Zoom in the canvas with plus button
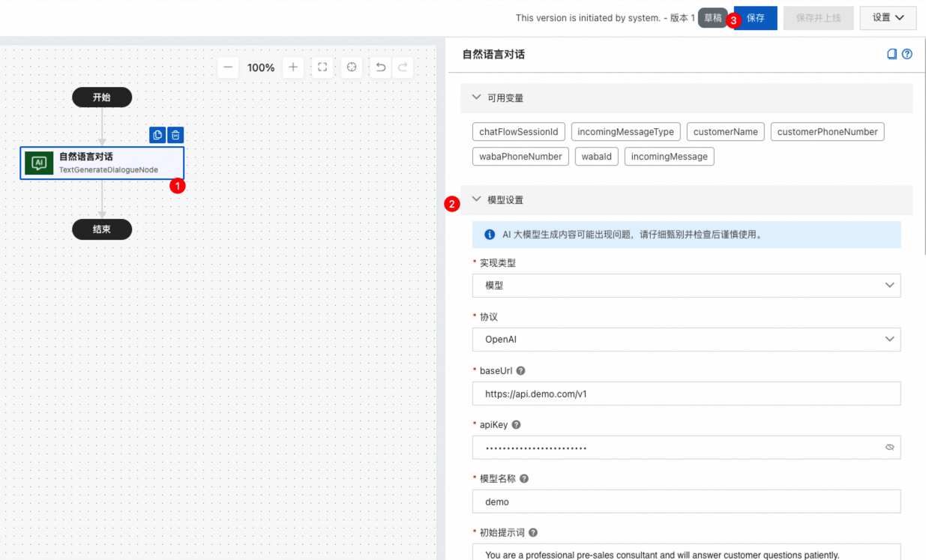The image size is (926, 560). click(293, 67)
